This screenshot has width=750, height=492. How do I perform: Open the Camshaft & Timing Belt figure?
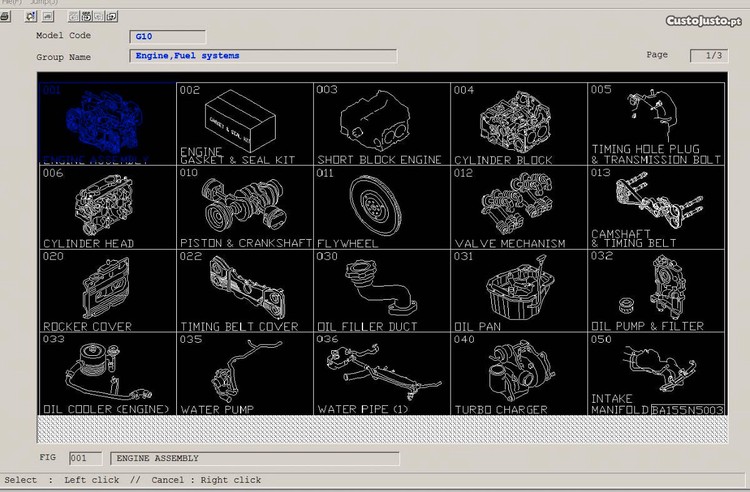coord(655,207)
